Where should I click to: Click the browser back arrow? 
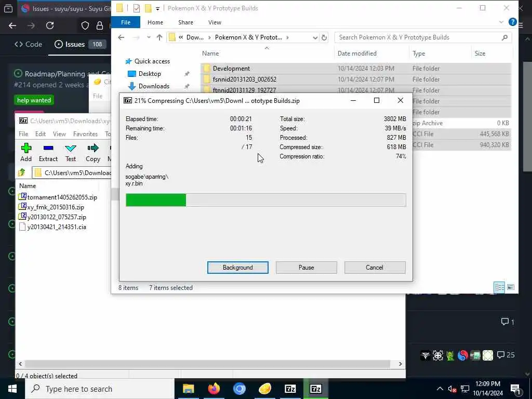tap(12, 25)
